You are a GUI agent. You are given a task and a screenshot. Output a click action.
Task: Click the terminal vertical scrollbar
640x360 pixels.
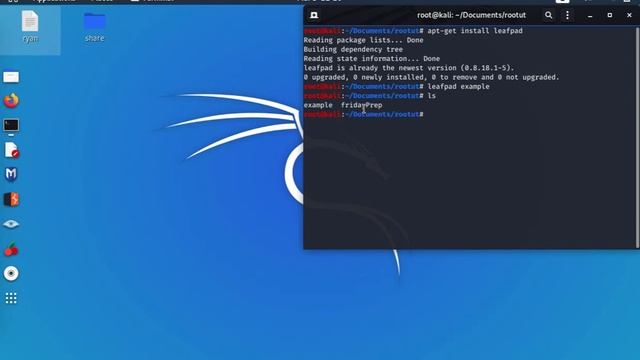click(x=637, y=137)
